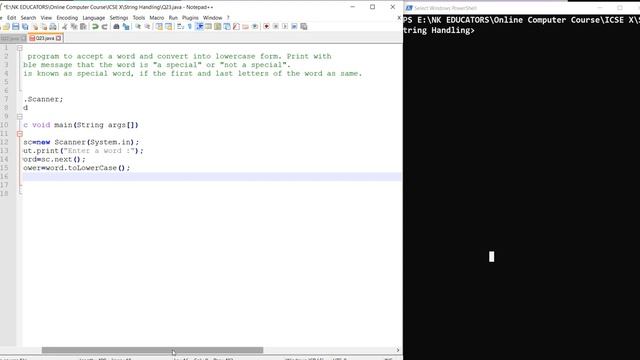Viewport: 640px width, 360px height.
Task: Collapse the comment fold at line 1
Action: (20, 48)
